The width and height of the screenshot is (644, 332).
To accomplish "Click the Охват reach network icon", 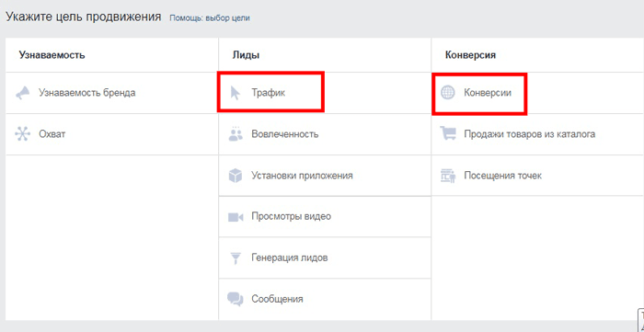I will [x=23, y=134].
